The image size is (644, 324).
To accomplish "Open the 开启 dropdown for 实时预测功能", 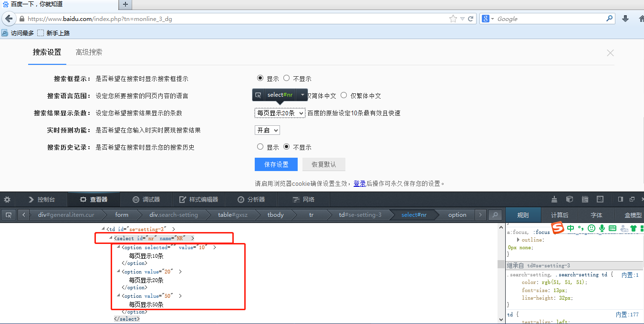I will pos(267,130).
